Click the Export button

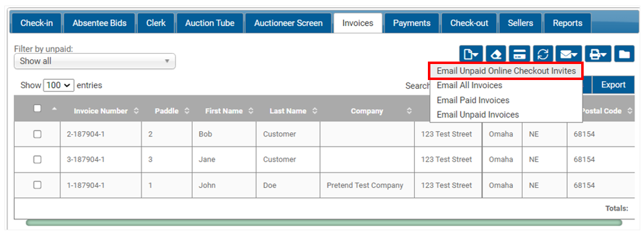point(613,85)
